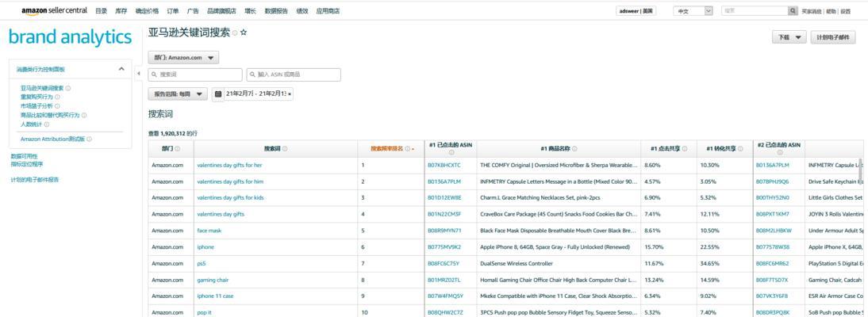Collapse the sidebar with the left arrow handle
The height and width of the screenshot is (317, 868).
point(137,74)
